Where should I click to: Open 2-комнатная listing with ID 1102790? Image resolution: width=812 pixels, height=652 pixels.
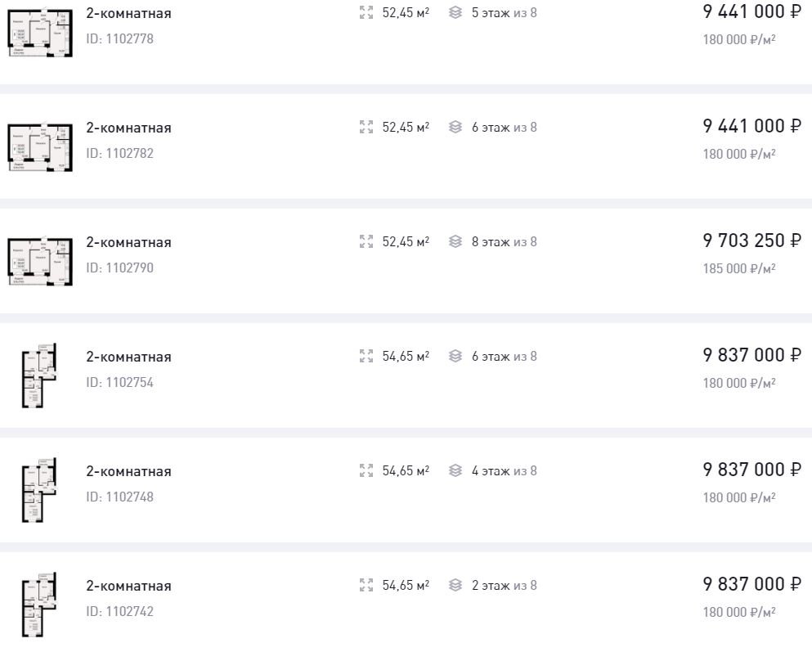tap(128, 242)
